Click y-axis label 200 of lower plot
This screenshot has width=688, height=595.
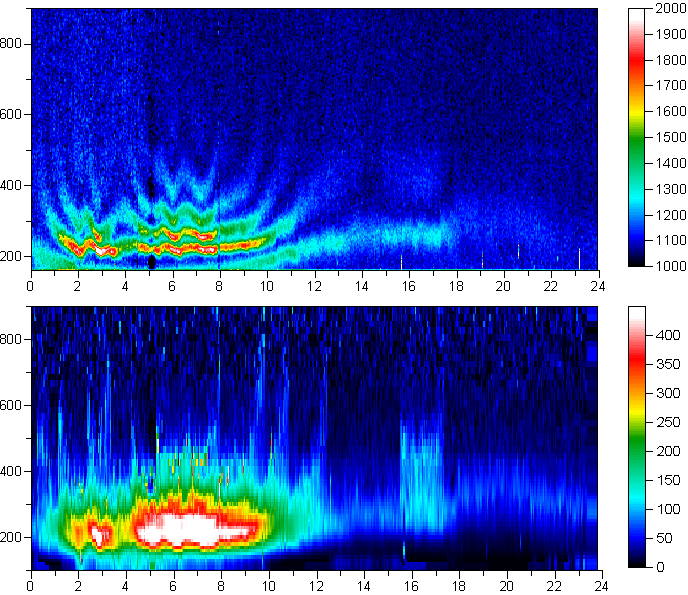point(13,537)
